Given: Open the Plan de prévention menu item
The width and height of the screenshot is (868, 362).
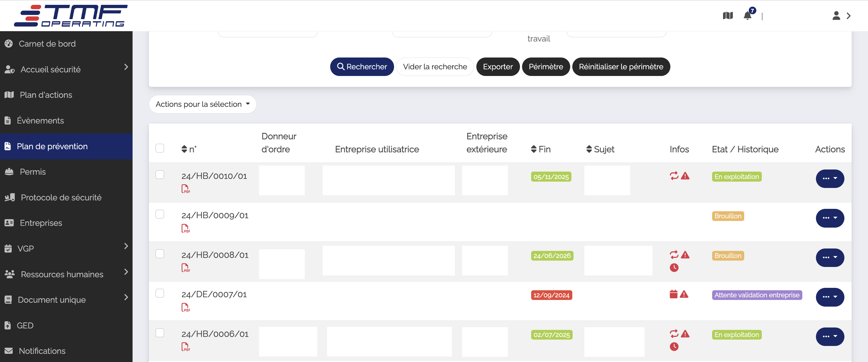Looking at the screenshot, I should click(x=66, y=146).
